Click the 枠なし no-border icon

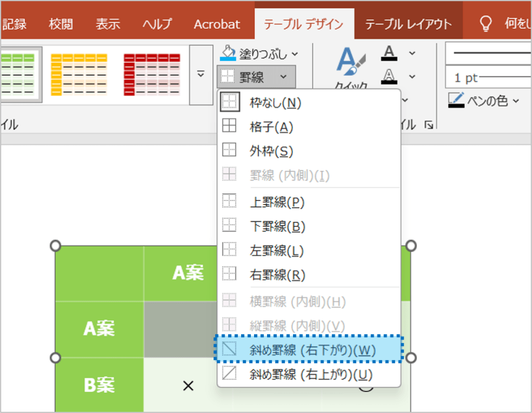click(x=230, y=102)
